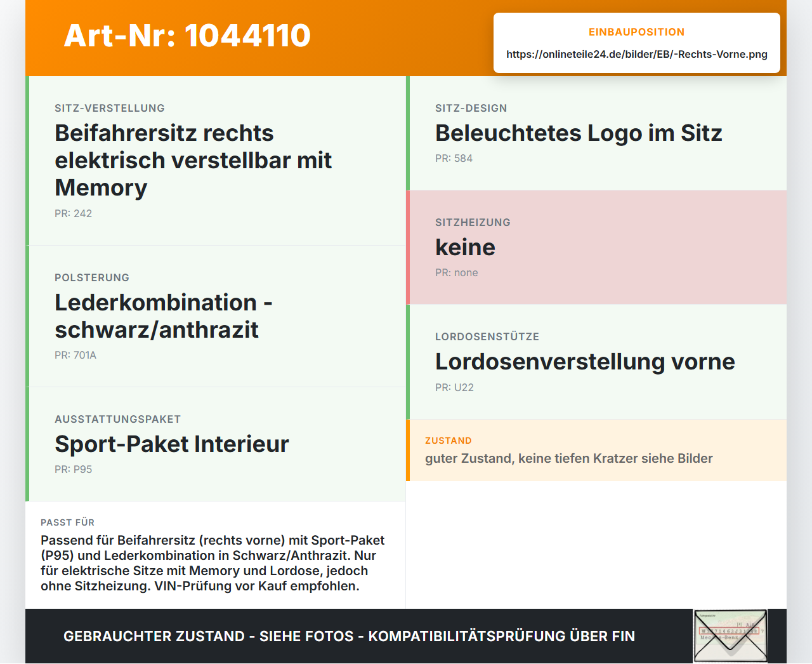Click the 'PR: 701A' code

(x=75, y=355)
